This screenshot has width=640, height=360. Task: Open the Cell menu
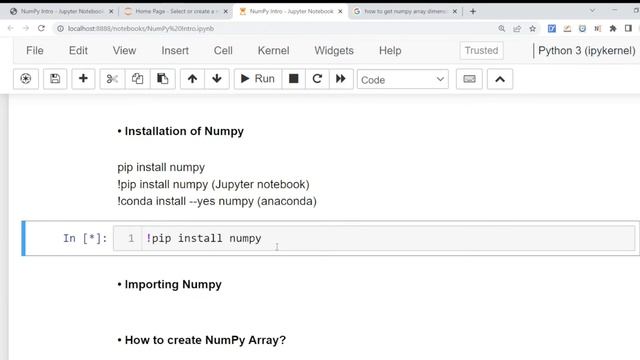223,51
